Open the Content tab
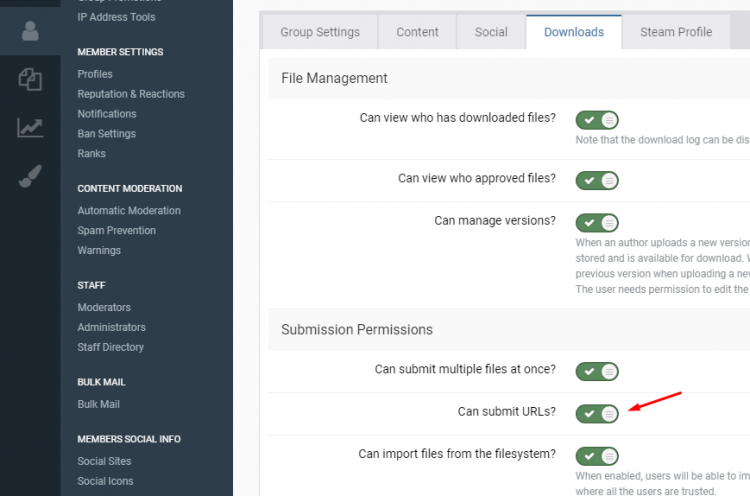This screenshot has width=750, height=496. pos(417,32)
